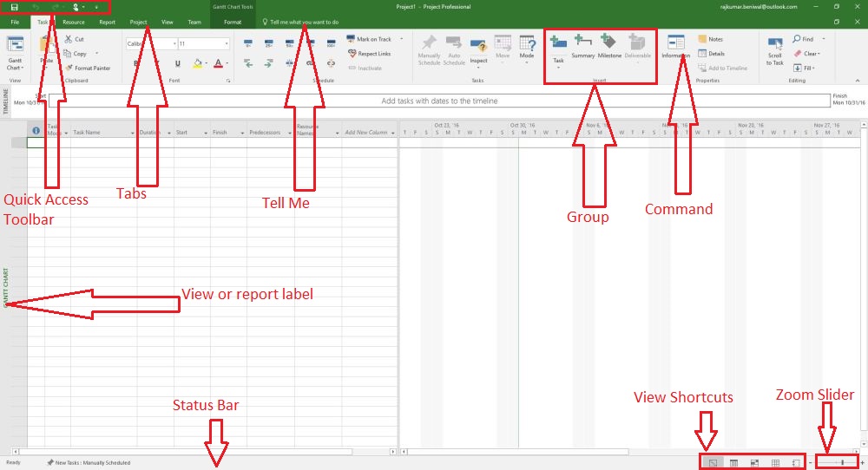Viewport: 868px width, 470px height.
Task: Redo the last undone action
Action: 56,7
